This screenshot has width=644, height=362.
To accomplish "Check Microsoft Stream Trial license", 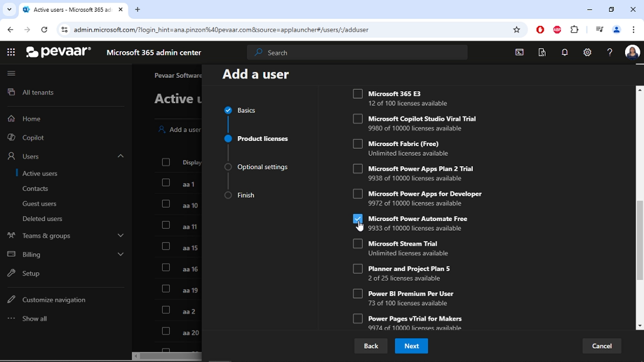I will click(358, 244).
